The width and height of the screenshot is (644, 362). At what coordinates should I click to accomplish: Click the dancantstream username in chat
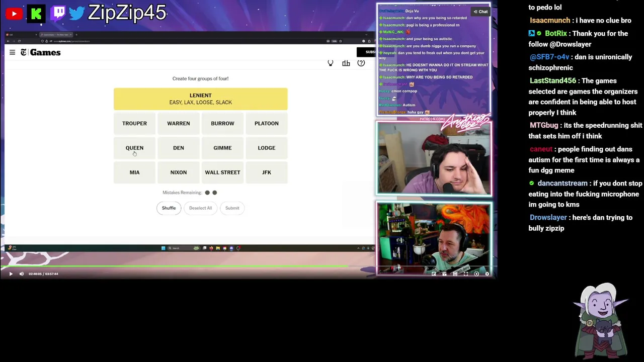click(x=562, y=184)
